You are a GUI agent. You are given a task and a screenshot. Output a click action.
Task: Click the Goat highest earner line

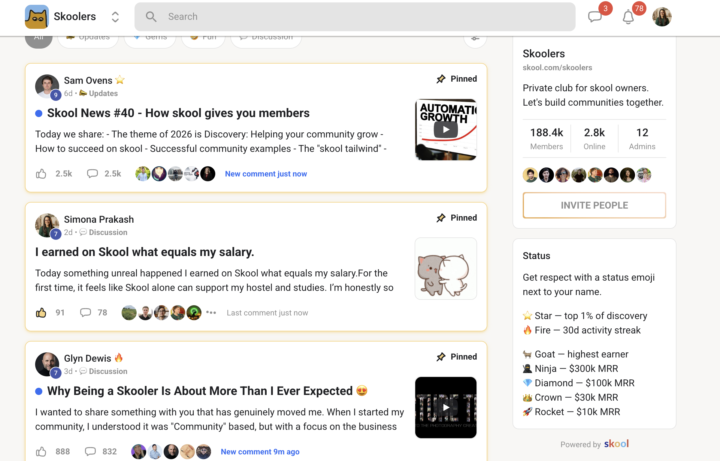click(575, 354)
